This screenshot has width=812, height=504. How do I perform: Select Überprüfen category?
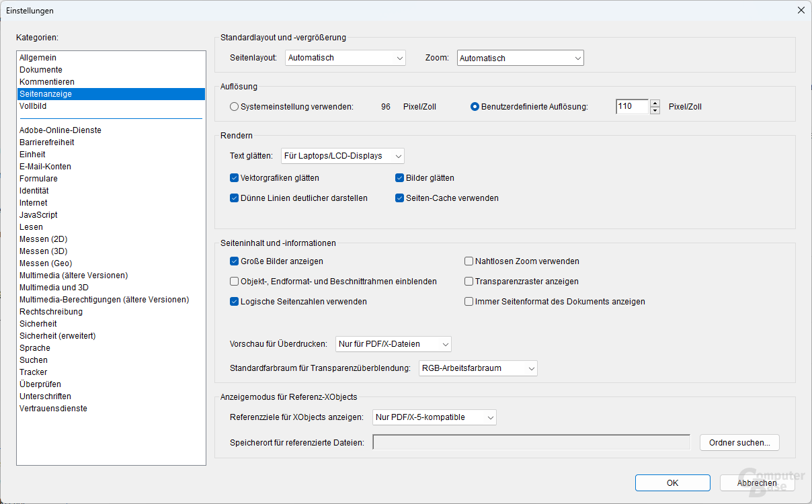click(111, 384)
